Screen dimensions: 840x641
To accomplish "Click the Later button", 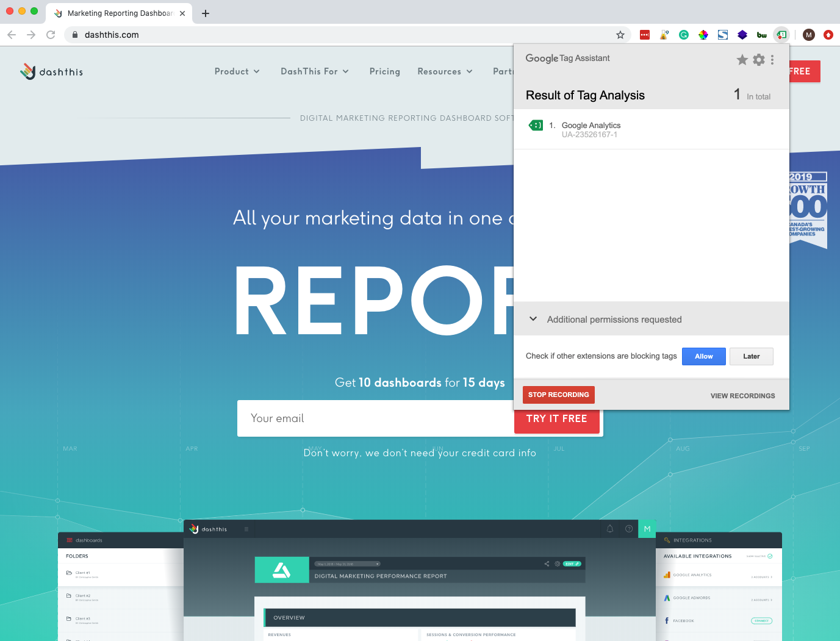I will (752, 356).
